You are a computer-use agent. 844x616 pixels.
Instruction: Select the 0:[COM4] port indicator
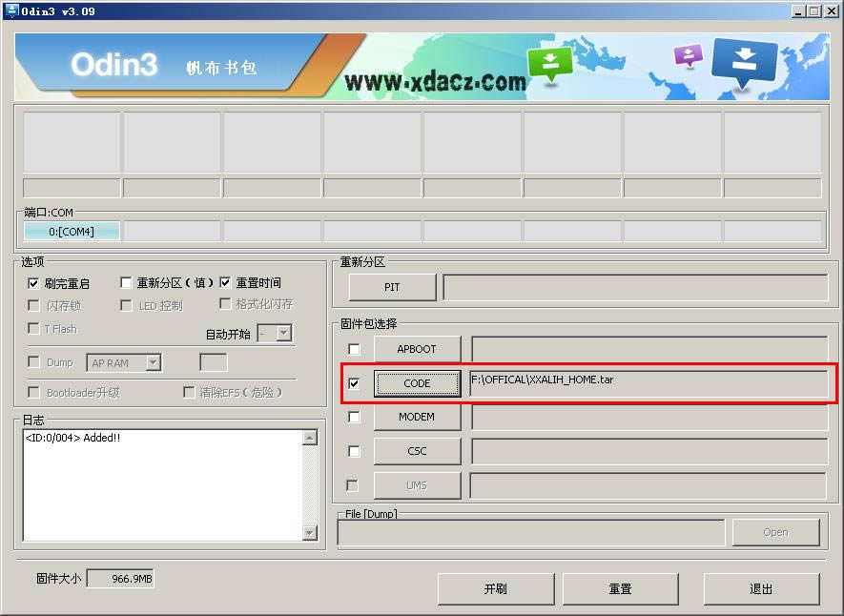point(72,230)
